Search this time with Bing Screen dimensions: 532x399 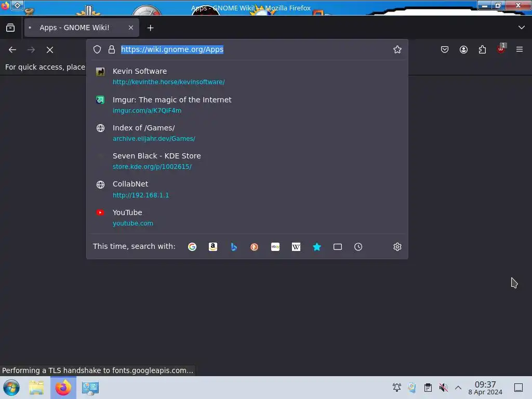point(234,247)
